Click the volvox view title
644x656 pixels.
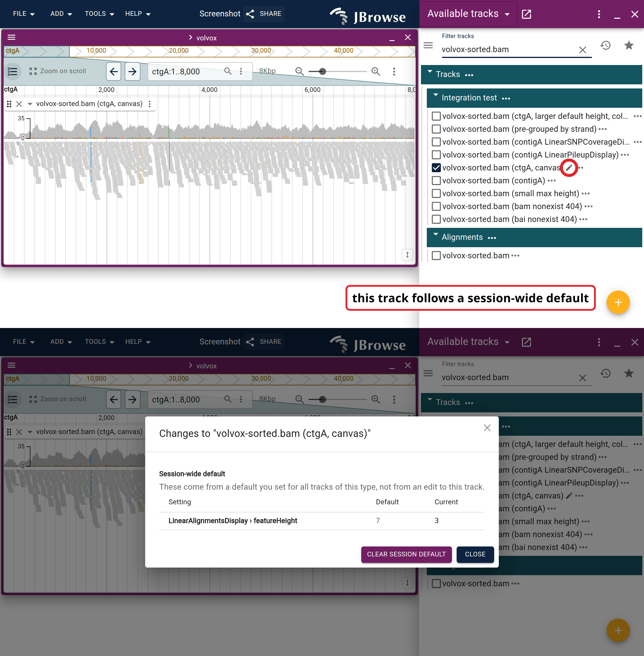206,38
